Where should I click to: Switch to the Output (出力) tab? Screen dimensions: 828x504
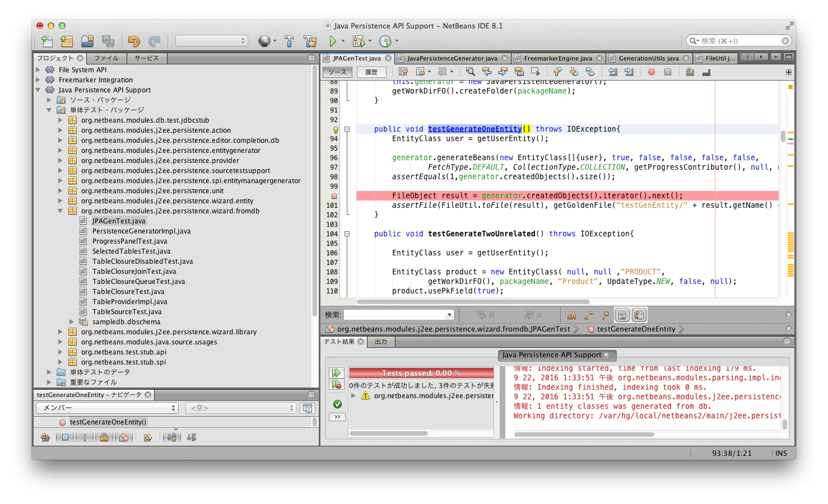pos(381,342)
